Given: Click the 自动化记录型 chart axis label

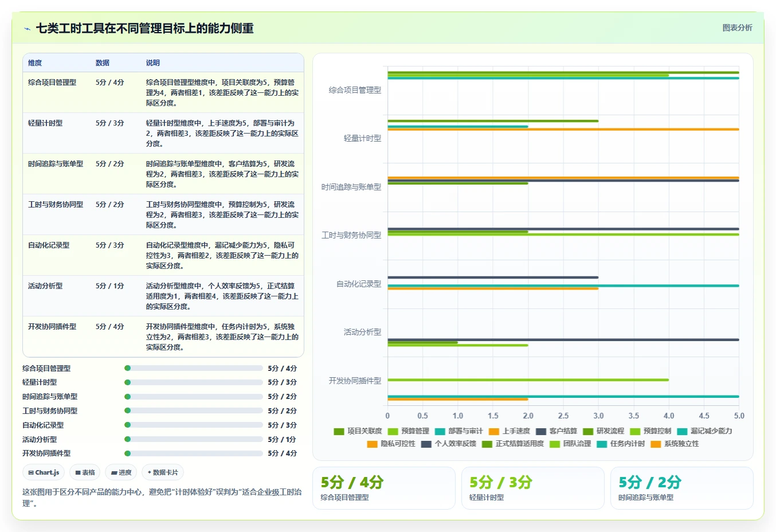Looking at the screenshot, I should tap(359, 284).
